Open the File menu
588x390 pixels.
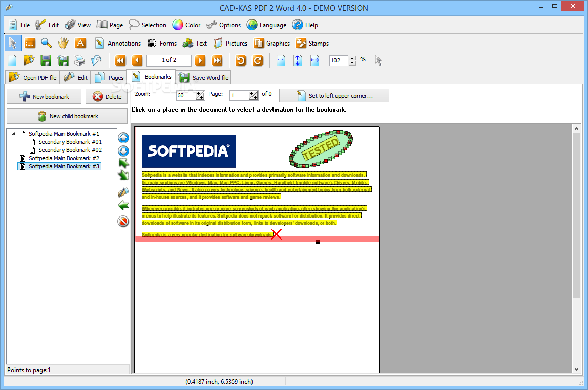click(19, 25)
